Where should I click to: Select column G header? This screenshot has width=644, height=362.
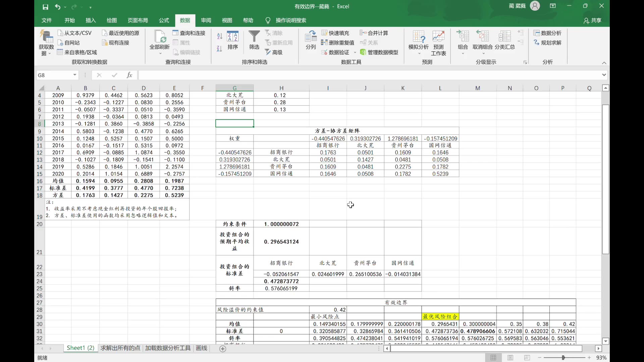click(x=234, y=88)
